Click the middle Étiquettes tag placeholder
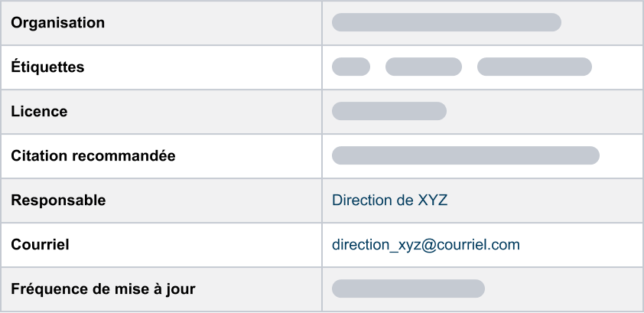Image resolution: width=644 pixels, height=313 pixels. coord(423,67)
